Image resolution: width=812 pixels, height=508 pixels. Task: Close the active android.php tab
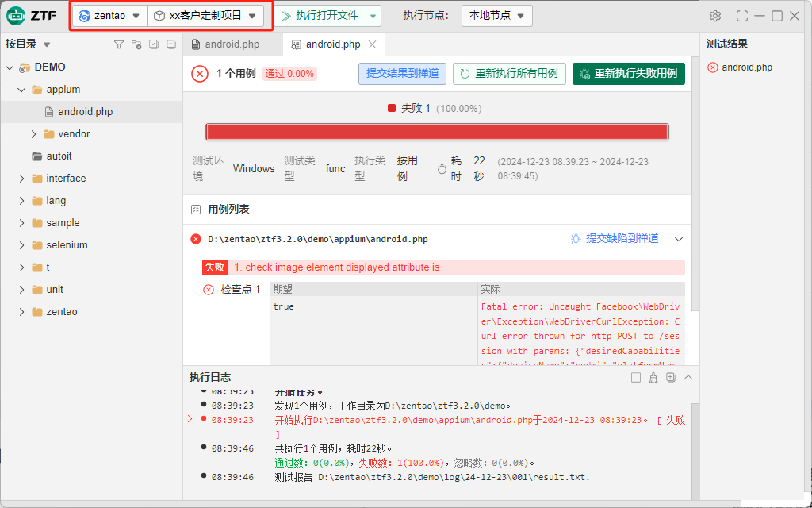(373, 44)
